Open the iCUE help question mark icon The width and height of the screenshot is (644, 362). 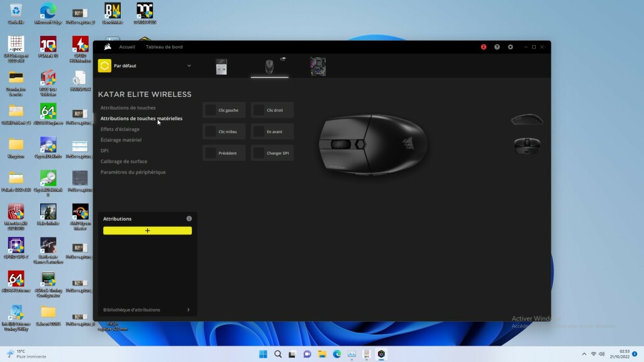[x=497, y=47]
